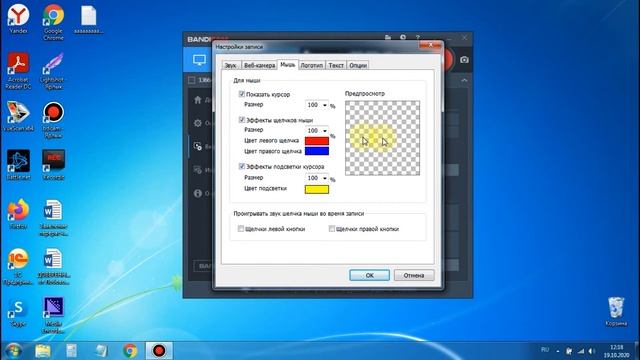The width and height of the screenshot is (640, 360).
Task: Toggle checkbox in Bandicam window header row
Action: pos(191,80)
